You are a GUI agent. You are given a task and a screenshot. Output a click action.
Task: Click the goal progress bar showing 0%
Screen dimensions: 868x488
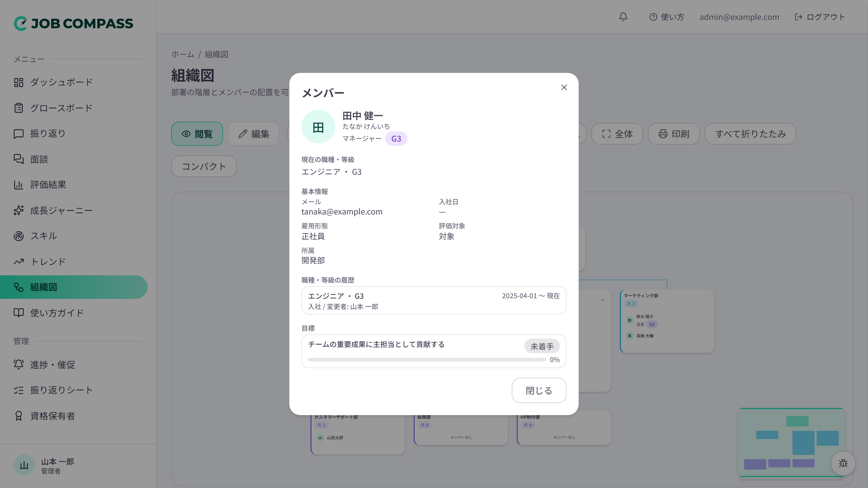(426, 360)
